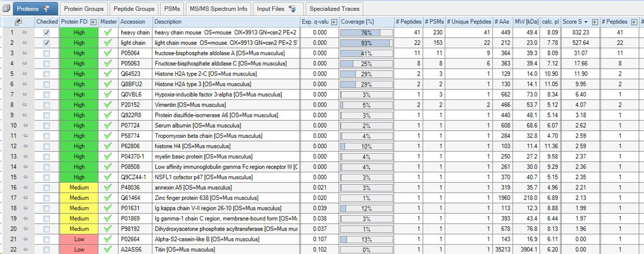Click Master checkmark for Serum albumin row
This screenshot has width=644, height=254.
[x=108, y=125]
